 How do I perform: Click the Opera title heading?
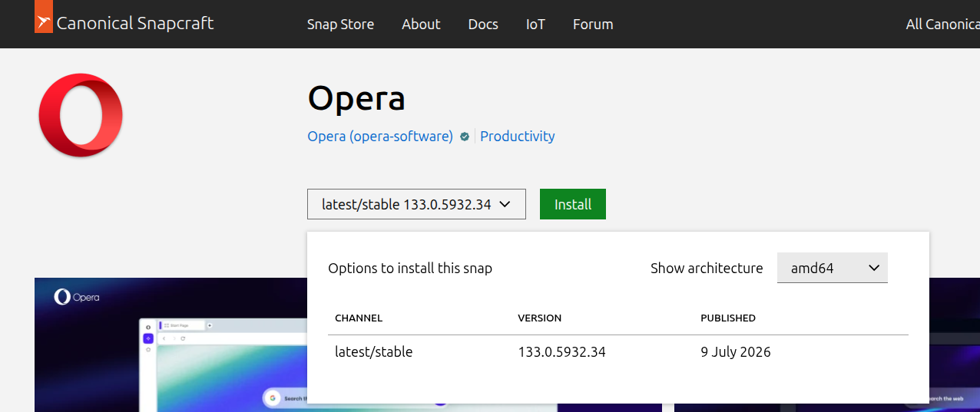click(x=356, y=97)
